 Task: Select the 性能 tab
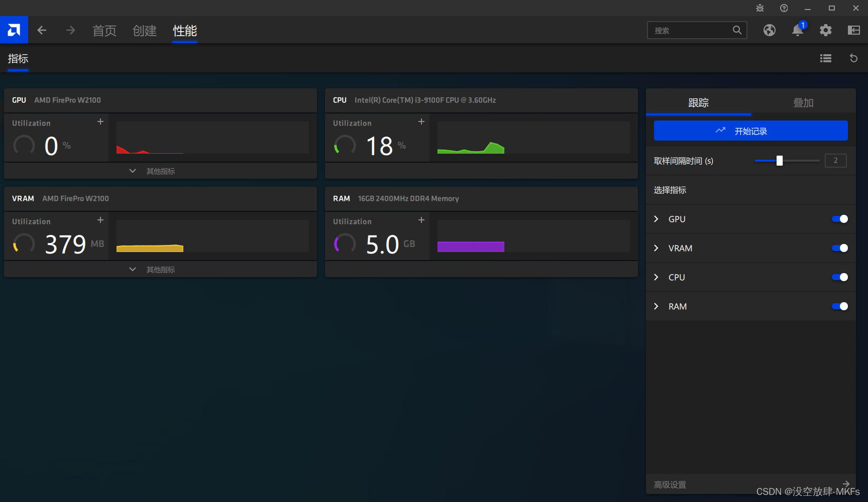point(185,31)
